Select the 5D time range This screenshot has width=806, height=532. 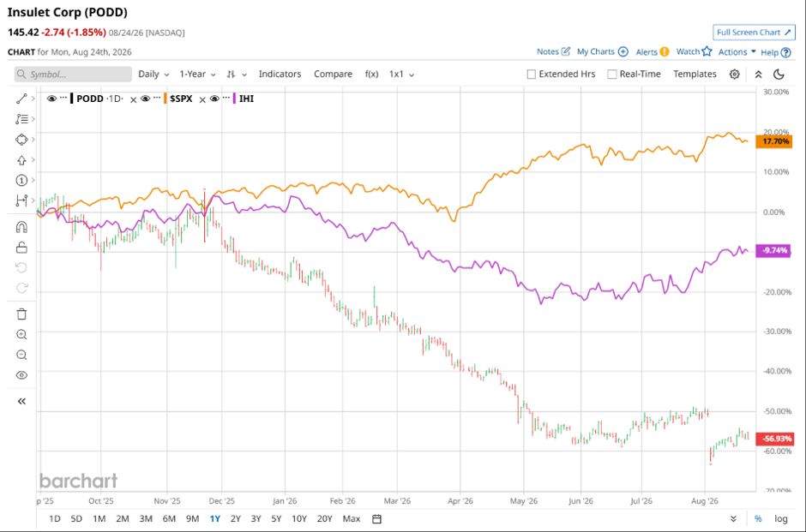[76, 518]
